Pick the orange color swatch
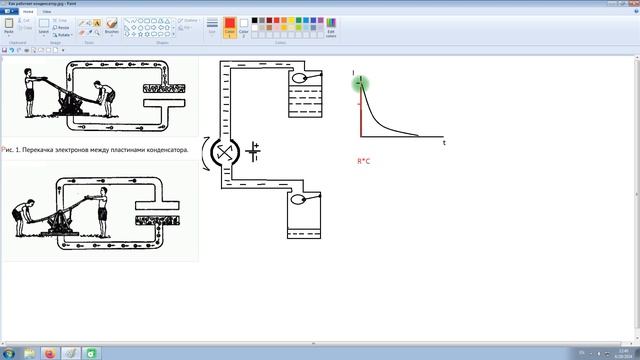Screen dimensions: 640x360 coord(284,20)
